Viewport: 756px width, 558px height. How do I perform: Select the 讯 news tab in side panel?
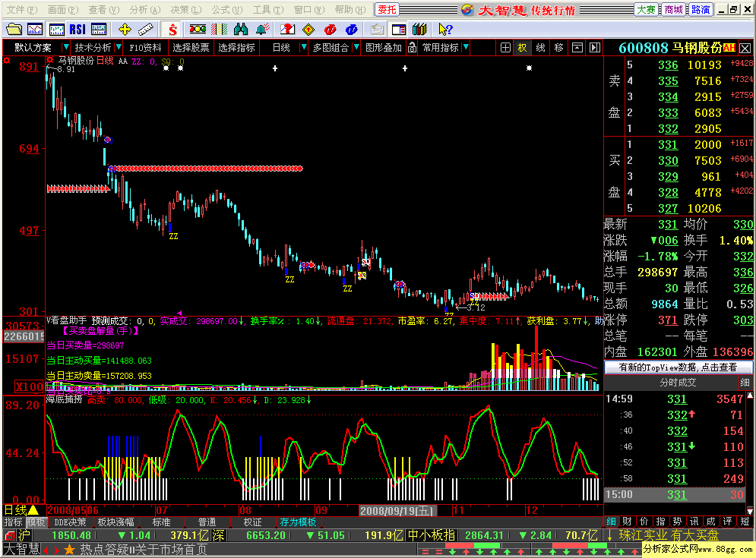point(694,522)
